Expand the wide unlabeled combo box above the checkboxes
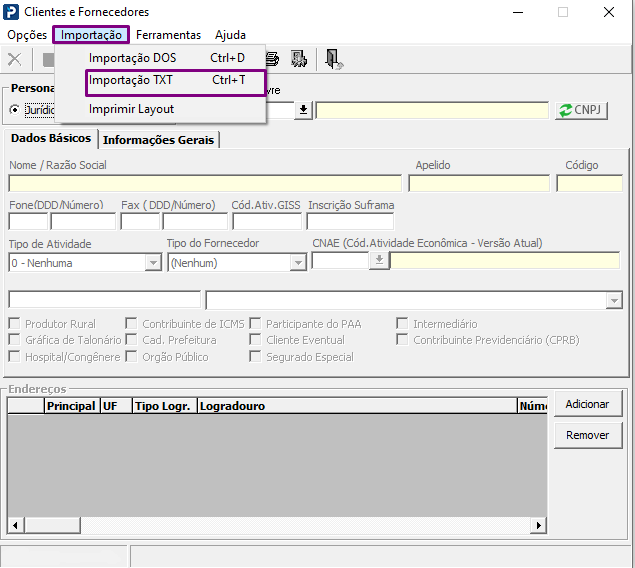This screenshot has height=568, width=635. [x=613, y=300]
